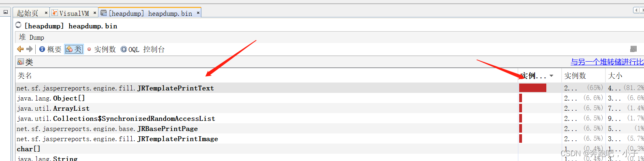The height and width of the screenshot is (161, 644).
Task: Click the compare with another heap dump link
Action: click(607, 62)
